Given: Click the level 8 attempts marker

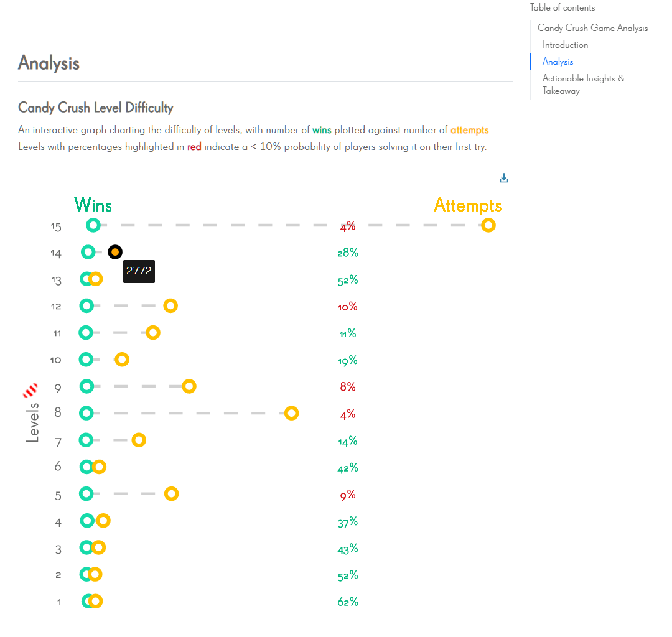Looking at the screenshot, I should 291,413.
